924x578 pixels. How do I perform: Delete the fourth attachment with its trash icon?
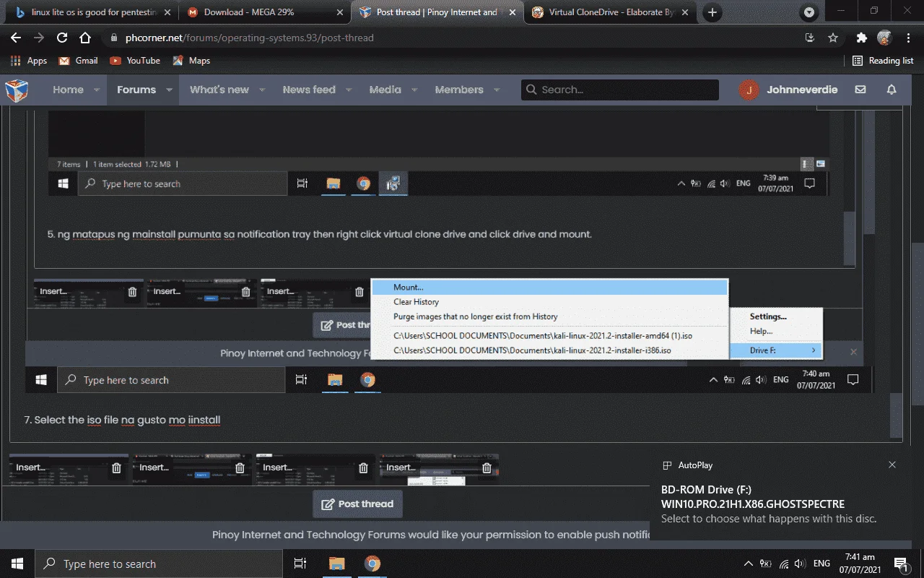tap(487, 468)
